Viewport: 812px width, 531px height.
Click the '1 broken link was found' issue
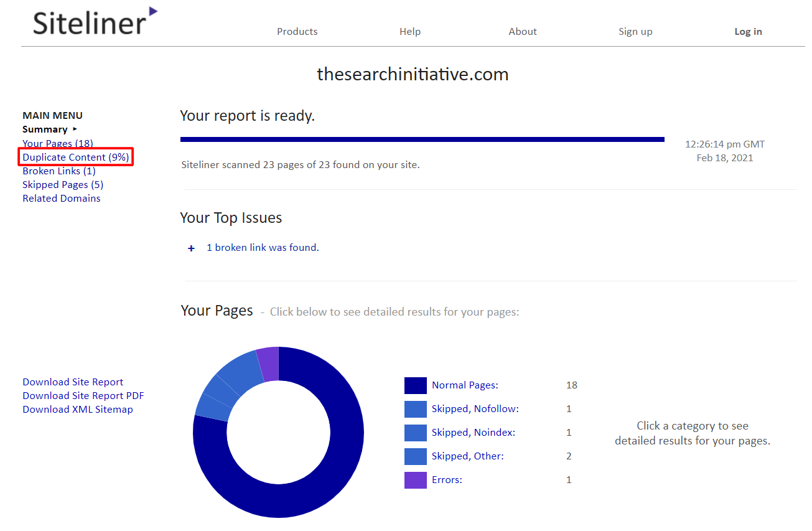click(263, 248)
